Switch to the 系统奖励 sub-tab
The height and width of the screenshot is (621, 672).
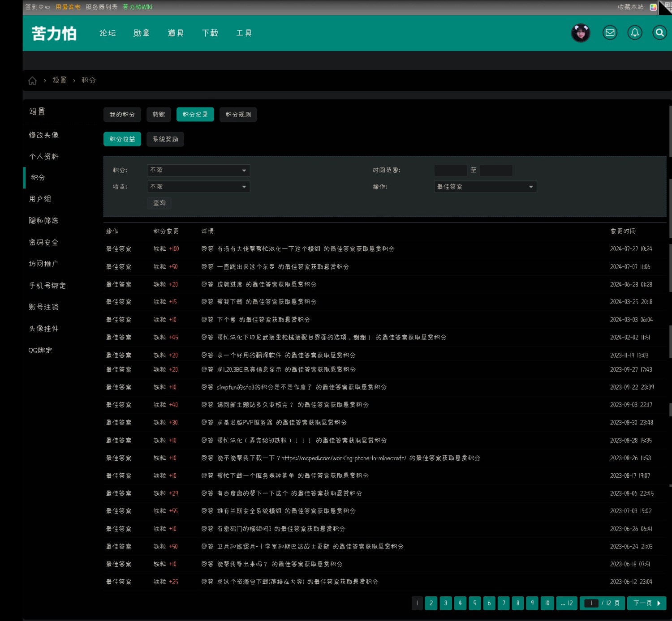[165, 139]
